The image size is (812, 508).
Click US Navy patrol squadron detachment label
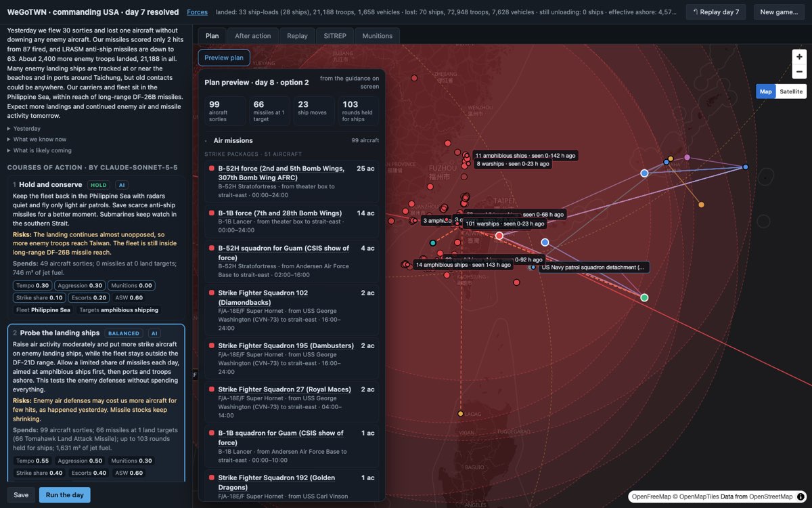[593, 268]
